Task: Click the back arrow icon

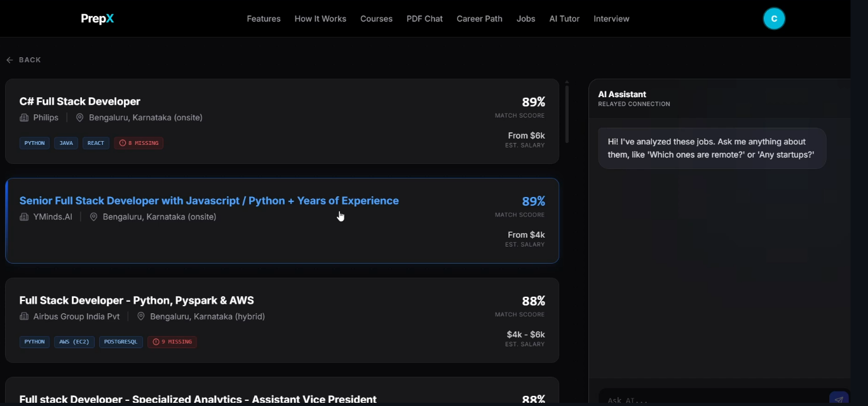Action: [10, 60]
